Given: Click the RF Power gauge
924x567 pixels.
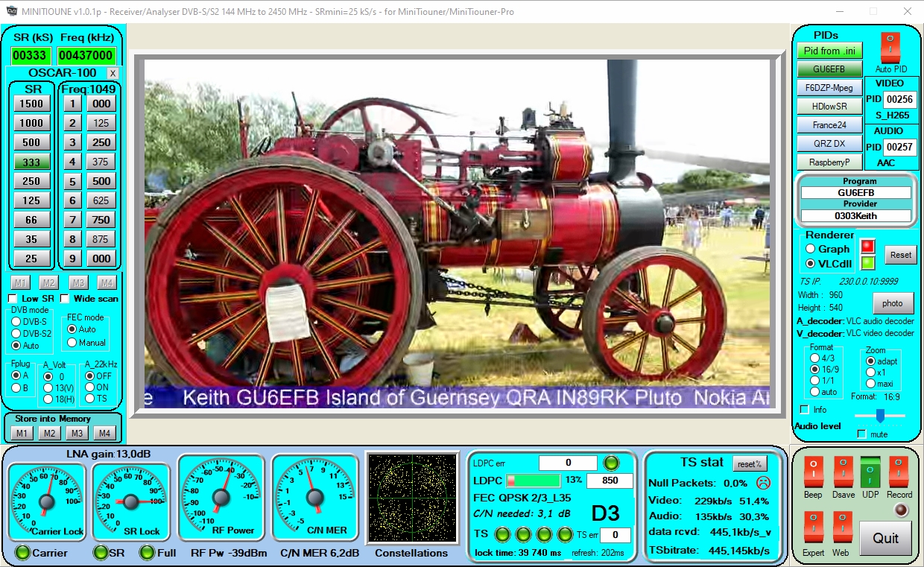Looking at the screenshot, I should (221, 497).
